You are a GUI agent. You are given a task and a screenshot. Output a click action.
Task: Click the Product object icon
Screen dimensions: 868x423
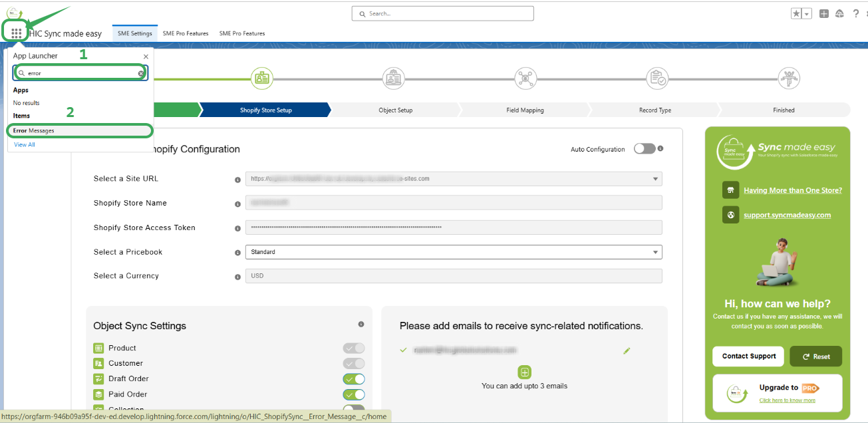pyautogui.click(x=98, y=348)
